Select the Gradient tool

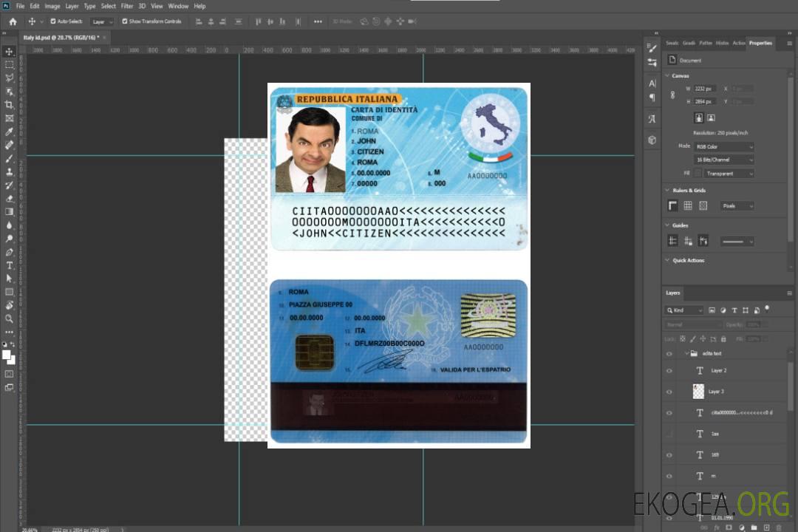coord(9,212)
